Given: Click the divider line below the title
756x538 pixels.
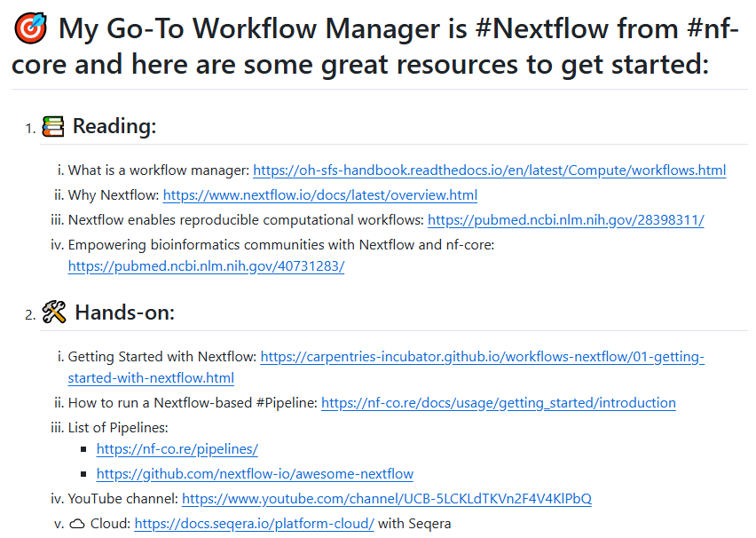Looking at the screenshot, I should pos(378,88).
